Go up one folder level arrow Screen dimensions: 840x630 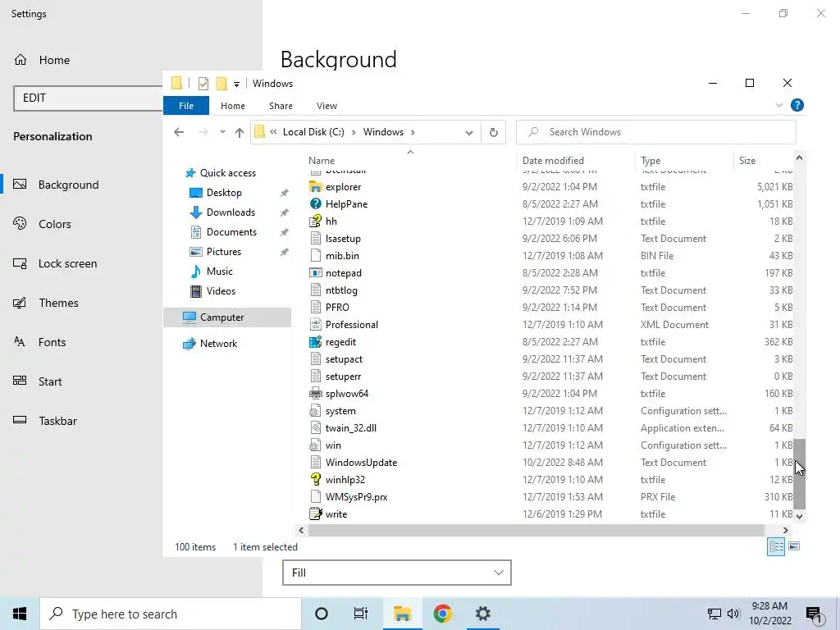(240, 132)
